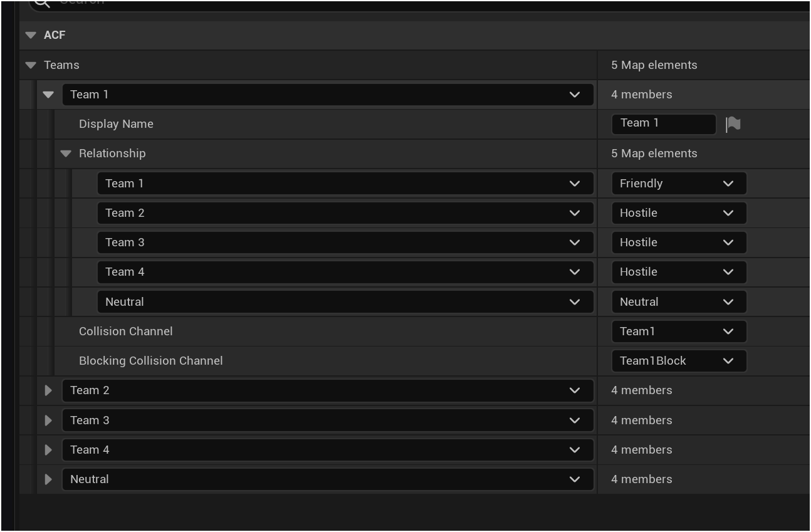The width and height of the screenshot is (811, 532).
Task: Click the Display Name property label
Action: 116,124
